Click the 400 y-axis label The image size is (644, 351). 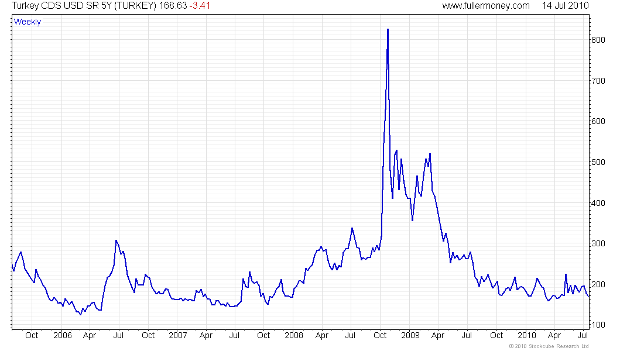coord(598,203)
